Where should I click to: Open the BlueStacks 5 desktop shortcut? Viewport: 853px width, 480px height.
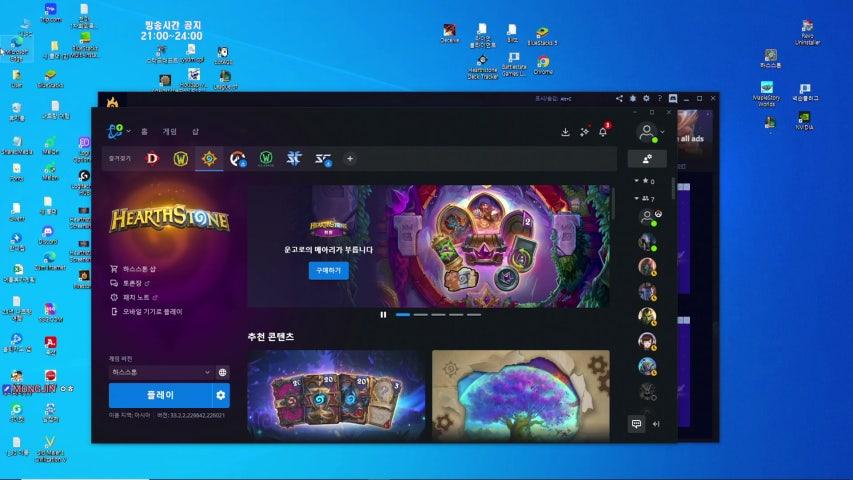pyautogui.click(x=542, y=35)
